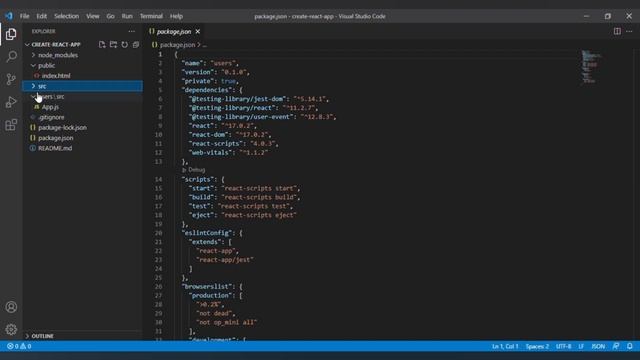Refresh the Explorer file tree
This screenshot has height=360, width=640.
click(x=124, y=44)
